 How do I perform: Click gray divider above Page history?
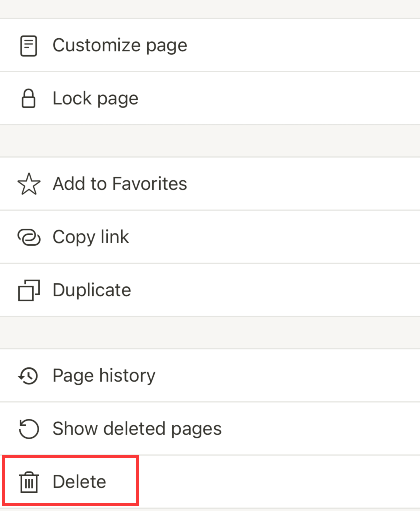210,333
